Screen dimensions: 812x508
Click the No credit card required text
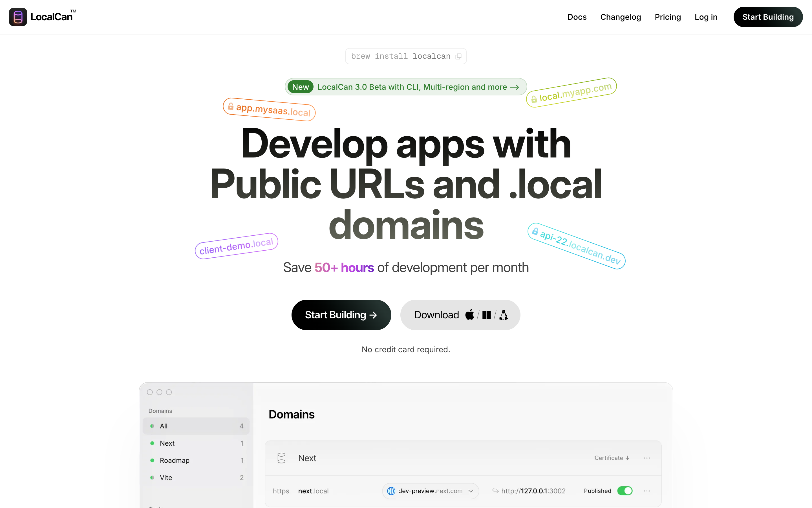406,349
